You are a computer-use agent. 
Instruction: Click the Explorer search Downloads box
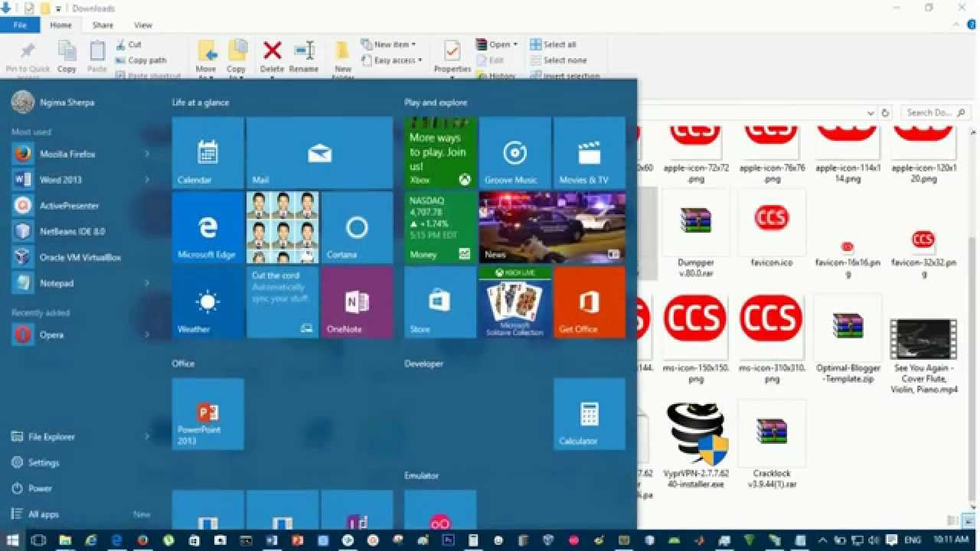coord(936,112)
